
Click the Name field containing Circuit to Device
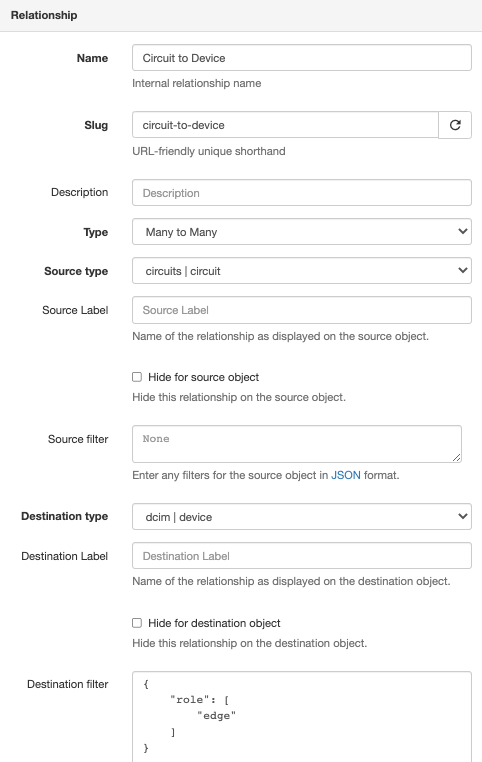[302, 58]
